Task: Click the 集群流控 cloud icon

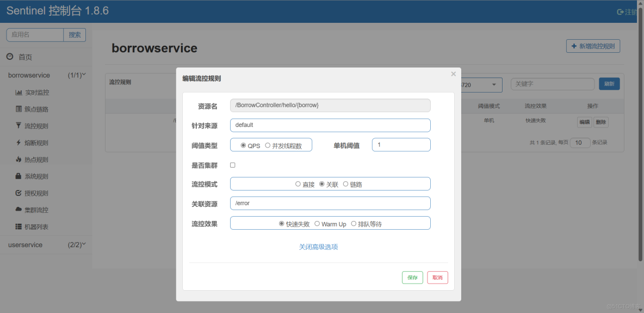Action: tap(18, 210)
